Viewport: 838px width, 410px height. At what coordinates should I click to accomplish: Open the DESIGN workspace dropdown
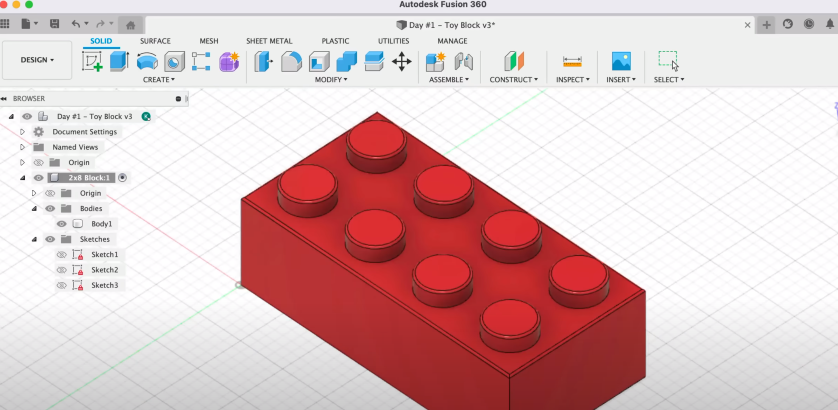37,60
